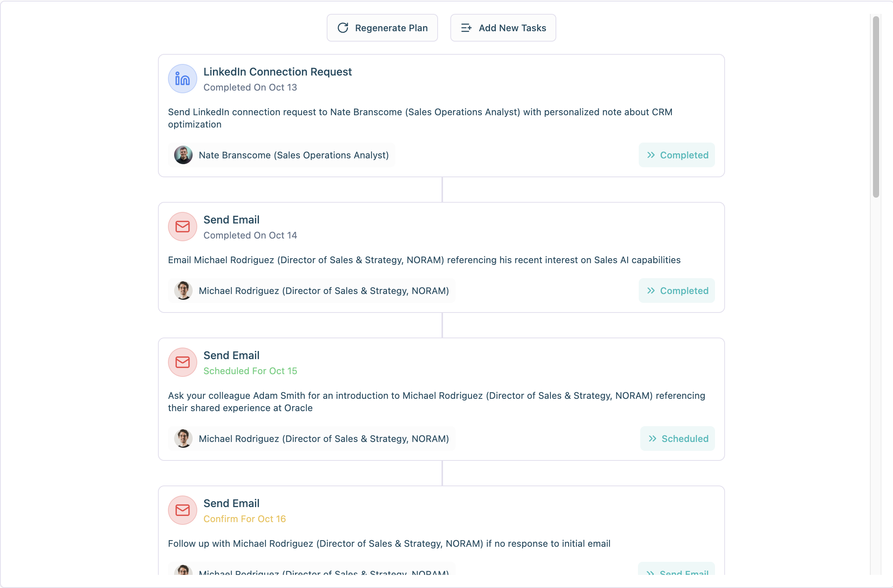Click the email icon on the Oct 14 task
The height and width of the screenshot is (588, 893).
[x=182, y=227]
